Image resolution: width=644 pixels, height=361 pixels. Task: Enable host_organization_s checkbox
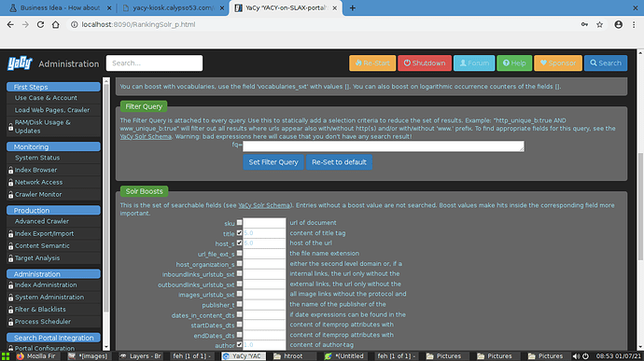[x=240, y=263]
